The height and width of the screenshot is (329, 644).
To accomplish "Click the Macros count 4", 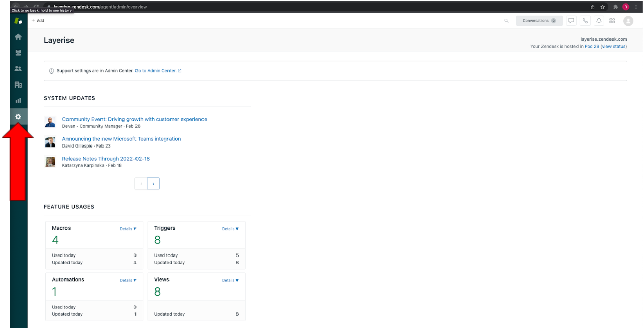I will pos(55,240).
